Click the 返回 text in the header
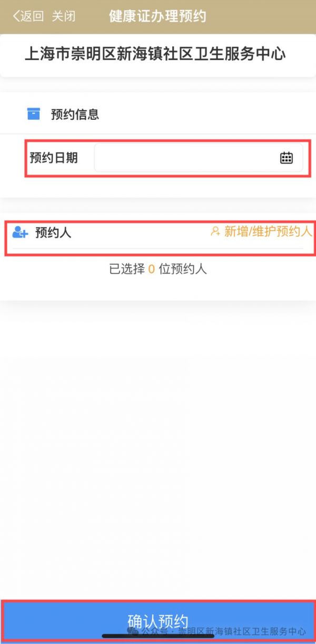The width and height of the screenshot is (316, 644). (32, 16)
